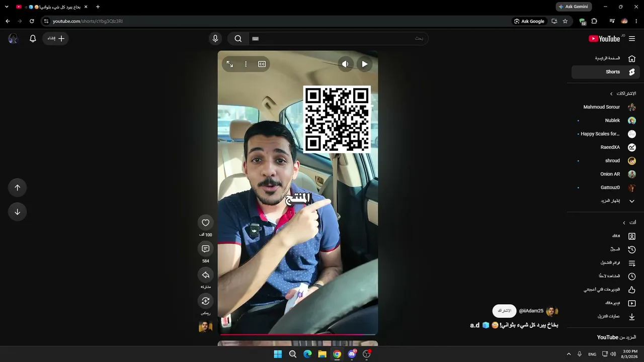Go to the previous Short with up arrow
The image size is (644, 362).
[17, 188]
